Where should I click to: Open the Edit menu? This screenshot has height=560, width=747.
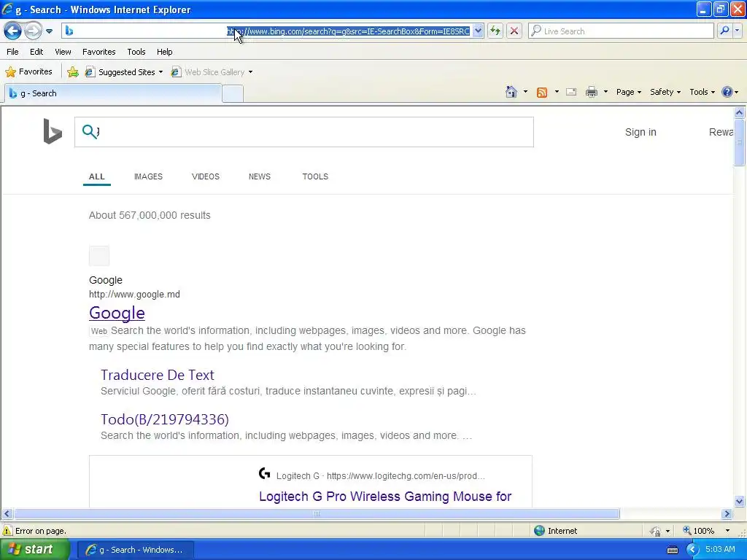point(36,52)
